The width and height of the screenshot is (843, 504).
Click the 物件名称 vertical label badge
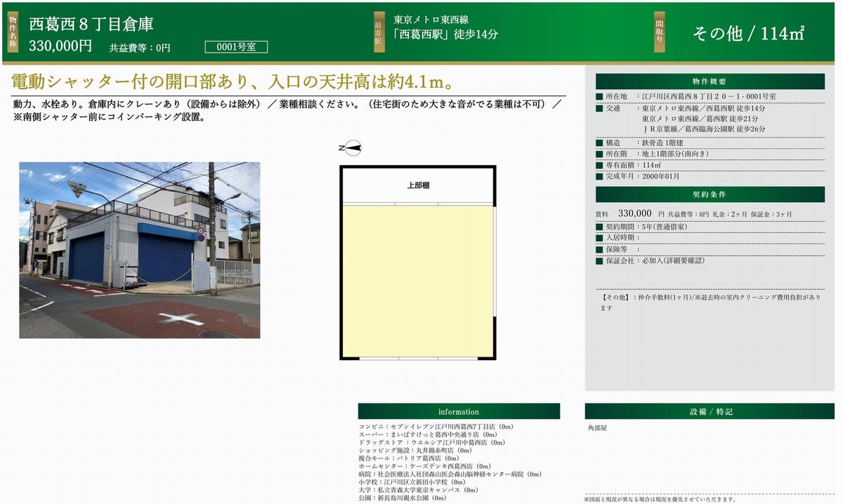pyautogui.click(x=13, y=32)
